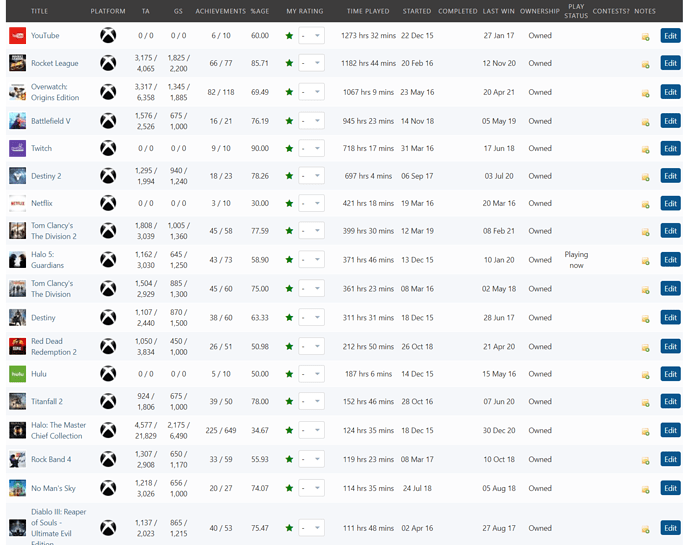Add a note for Titanfall 2 via notes icon
Screen dimensions: 690x545
point(646,403)
